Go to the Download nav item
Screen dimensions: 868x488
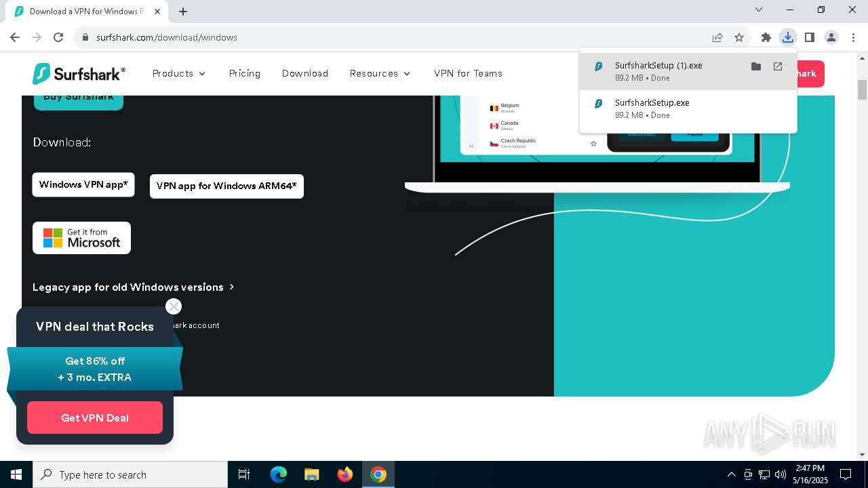305,73
